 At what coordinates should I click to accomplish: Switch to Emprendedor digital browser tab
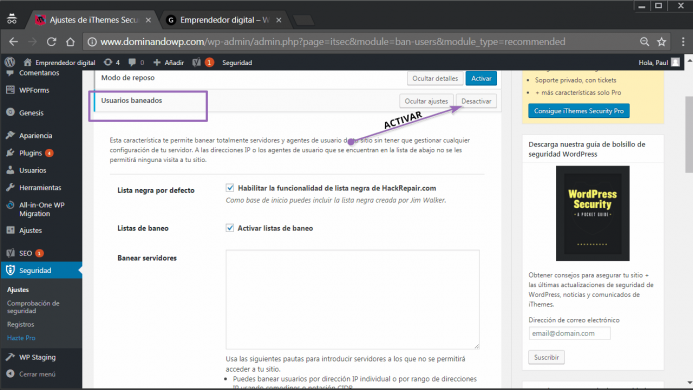224,20
